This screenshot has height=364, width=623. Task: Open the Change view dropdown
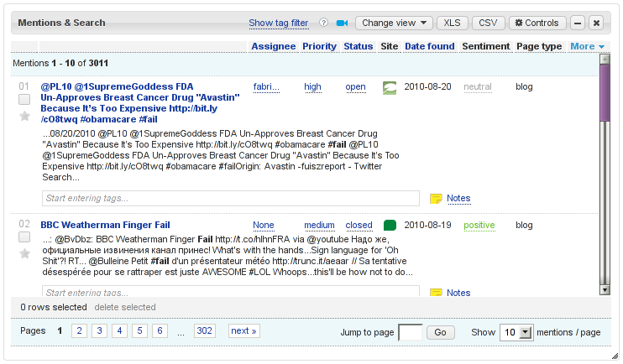tap(394, 23)
